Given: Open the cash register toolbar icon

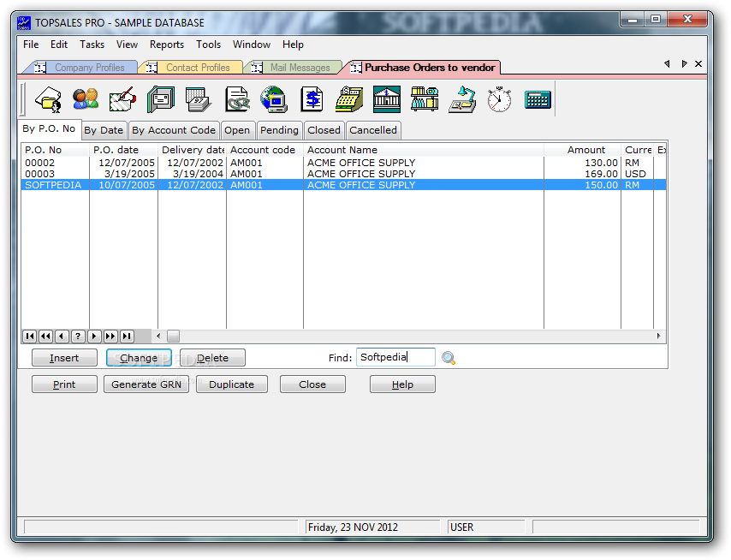Looking at the screenshot, I should pos(349,99).
